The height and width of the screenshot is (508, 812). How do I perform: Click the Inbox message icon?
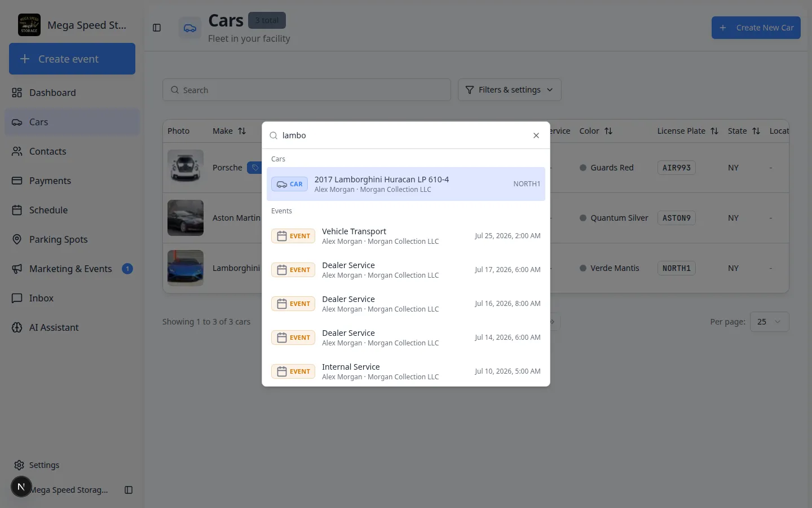(x=17, y=298)
